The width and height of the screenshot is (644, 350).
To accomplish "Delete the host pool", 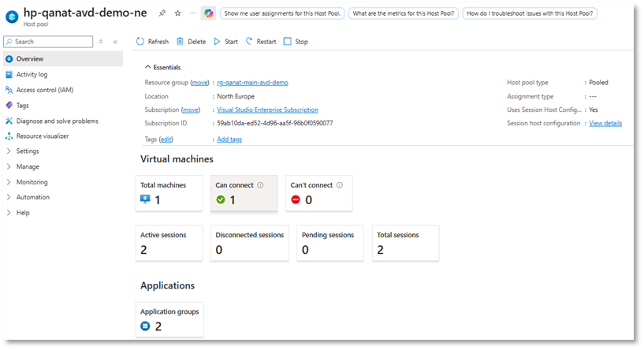I will tap(191, 42).
